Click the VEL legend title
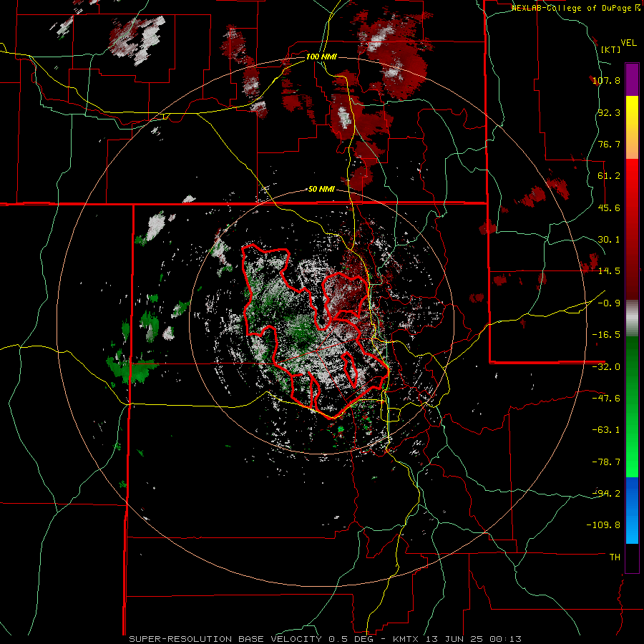Viewport: 644px width, 644px height. click(x=628, y=43)
